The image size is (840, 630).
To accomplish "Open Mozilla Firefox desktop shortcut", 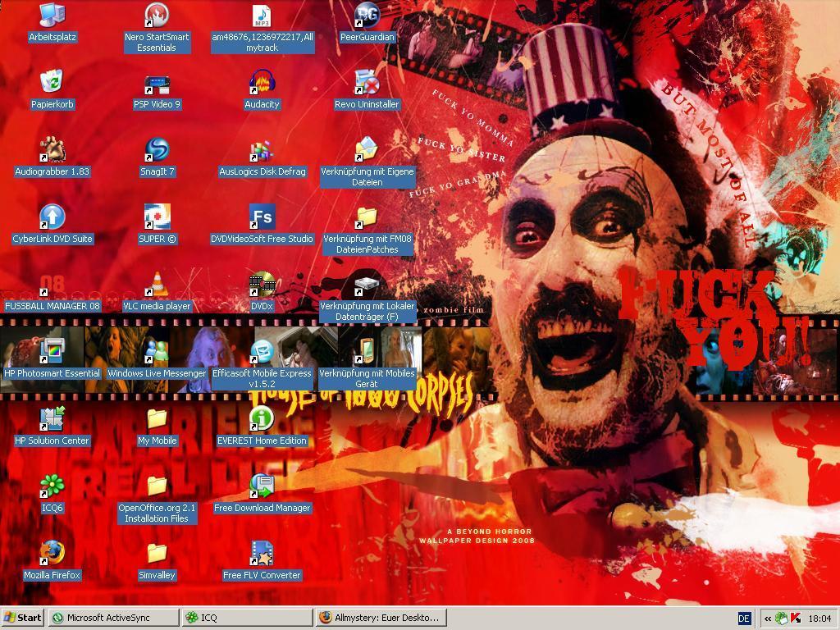I will (x=52, y=554).
